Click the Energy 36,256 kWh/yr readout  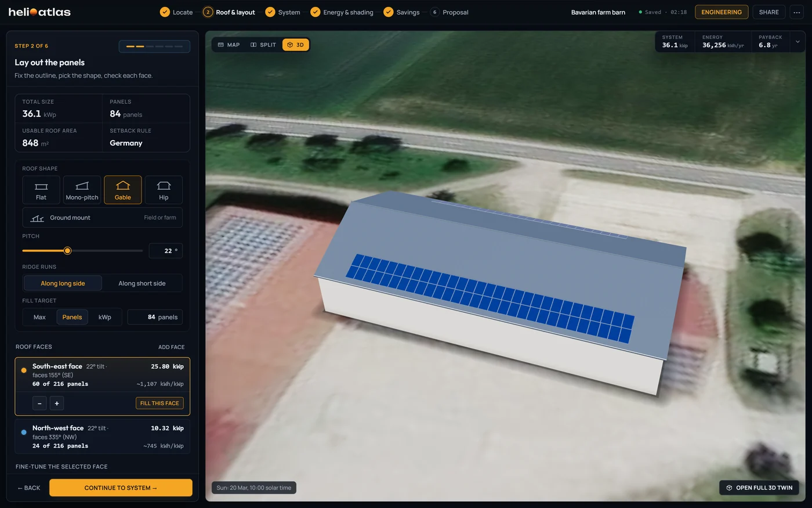coord(723,42)
